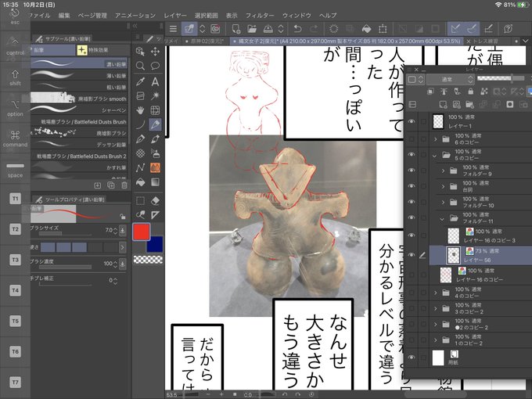The height and width of the screenshot is (399, 532).
Task: Select the Fill bucket tool
Action: pos(140,182)
